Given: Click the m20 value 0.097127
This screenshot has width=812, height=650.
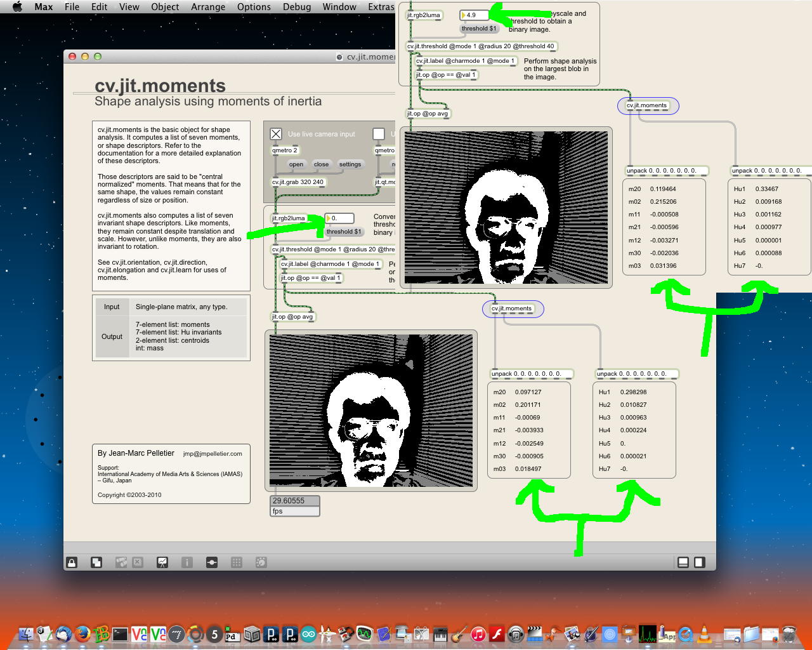Looking at the screenshot, I should click(528, 392).
